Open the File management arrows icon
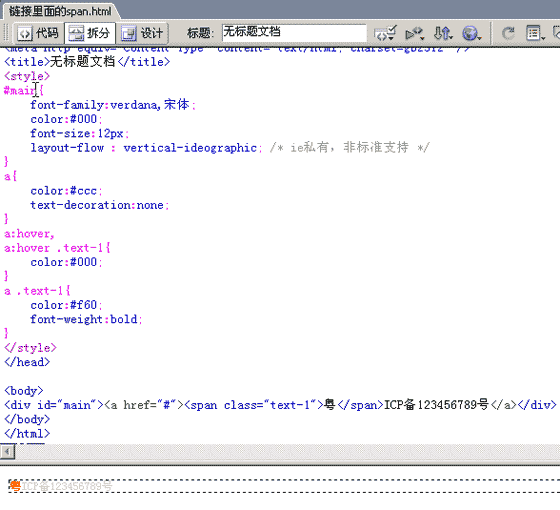Image resolution: width=560 pixels, height=510 pixels. [443, 34]
